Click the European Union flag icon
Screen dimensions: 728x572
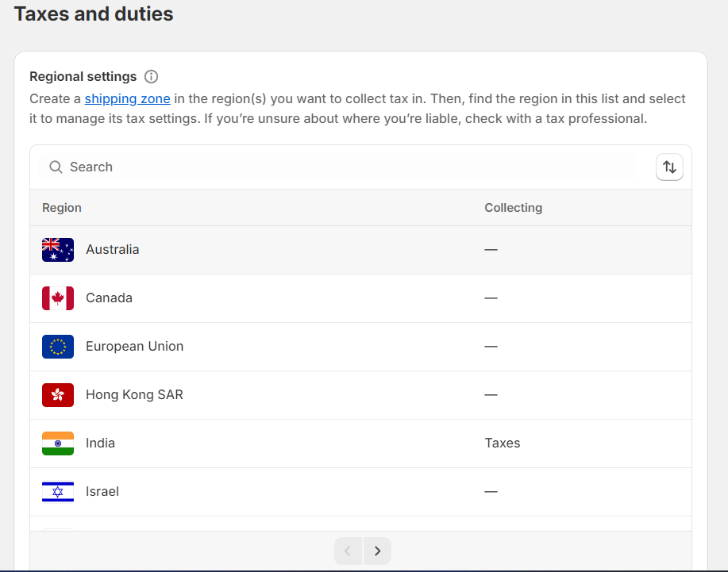pyautogui.click(x=58, y=347)
